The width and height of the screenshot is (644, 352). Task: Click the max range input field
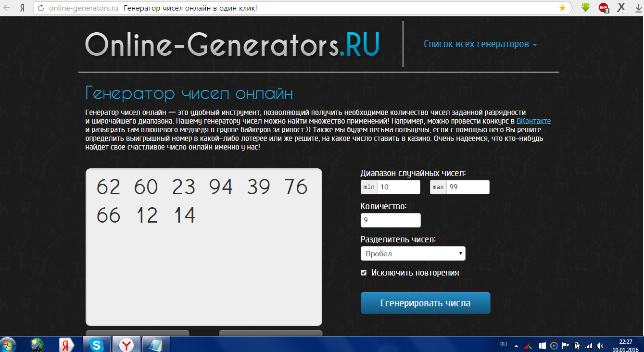click(467, 187)
